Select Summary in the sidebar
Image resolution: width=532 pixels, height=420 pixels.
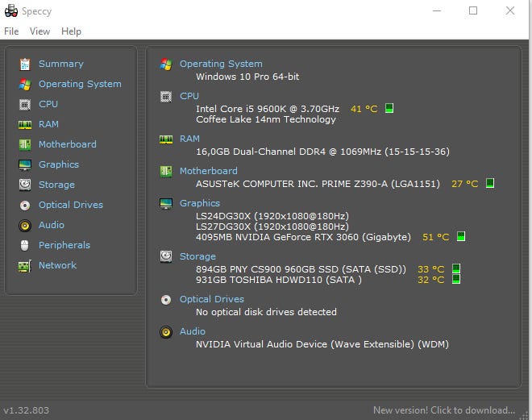coord(61,64)
